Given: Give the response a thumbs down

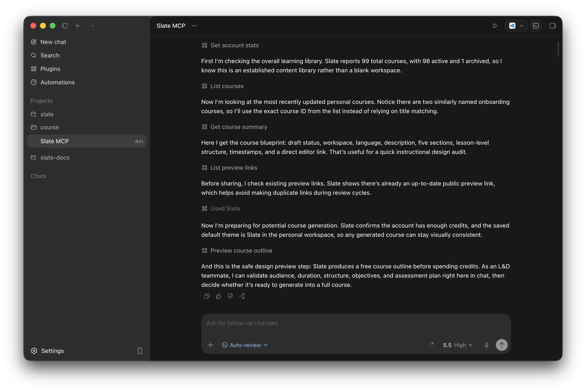Looking at the screenshot, I should coord(230,296).
